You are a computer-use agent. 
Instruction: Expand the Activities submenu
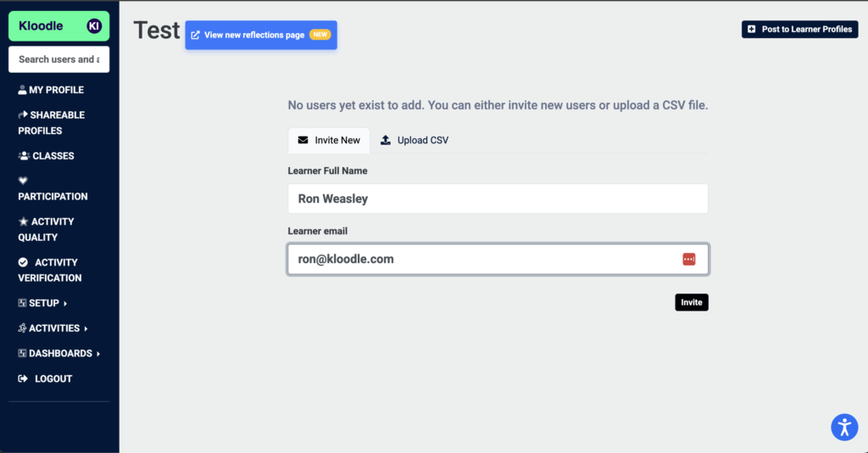(x=53, y=328)
